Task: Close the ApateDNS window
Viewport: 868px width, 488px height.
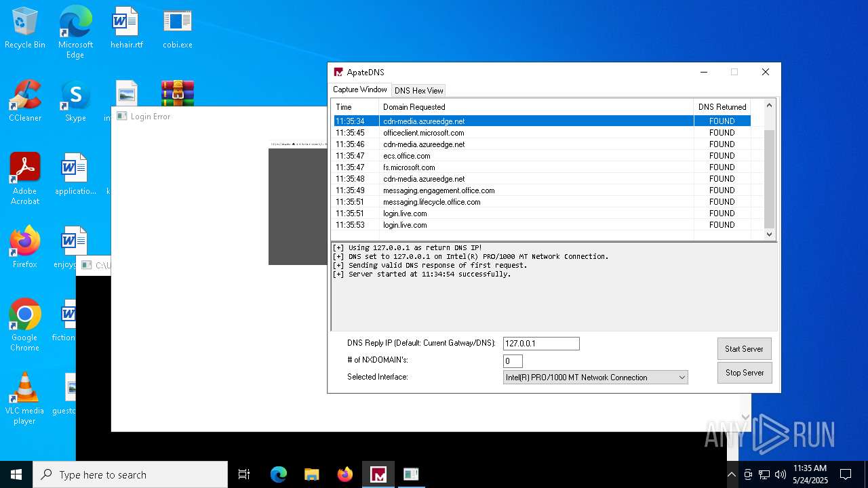Action: point(765,72)
